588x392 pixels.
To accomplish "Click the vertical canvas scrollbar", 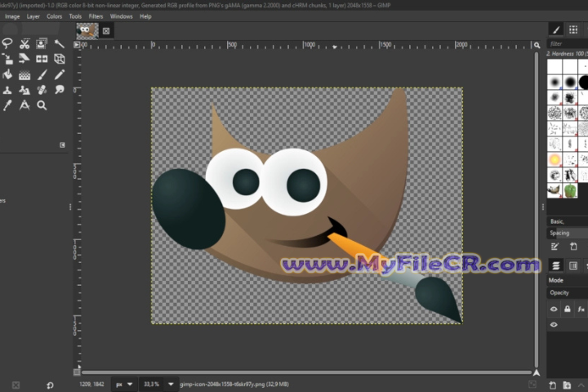I will click(537, 210).
